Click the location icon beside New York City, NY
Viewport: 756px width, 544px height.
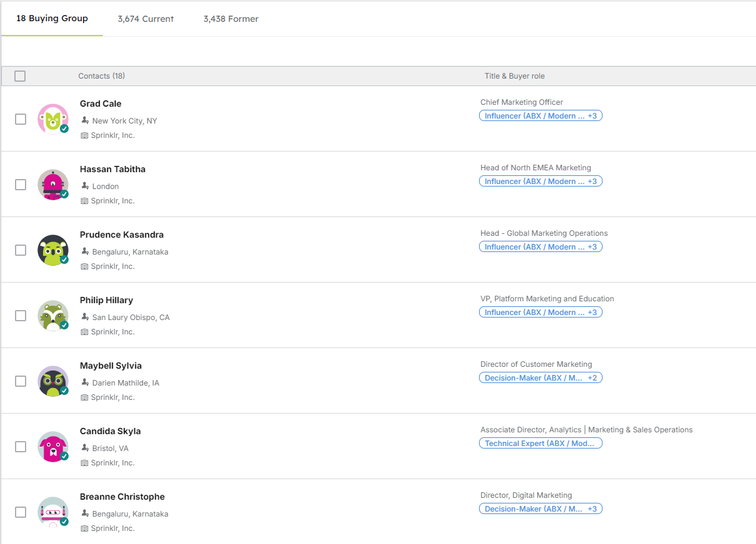85,120
